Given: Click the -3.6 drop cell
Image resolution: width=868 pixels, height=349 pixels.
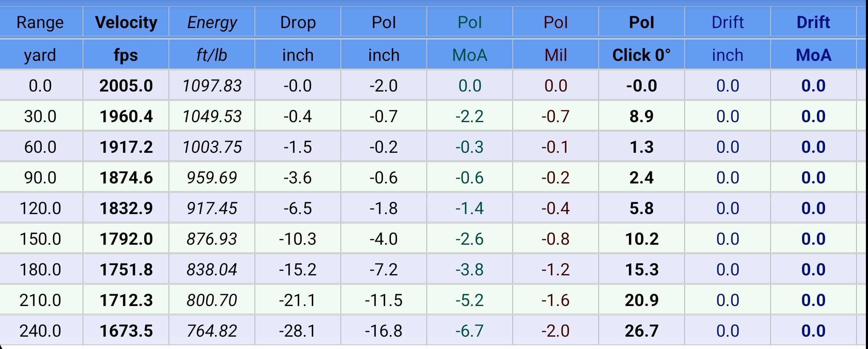Looking at the screenshot, I should (298, 177).
